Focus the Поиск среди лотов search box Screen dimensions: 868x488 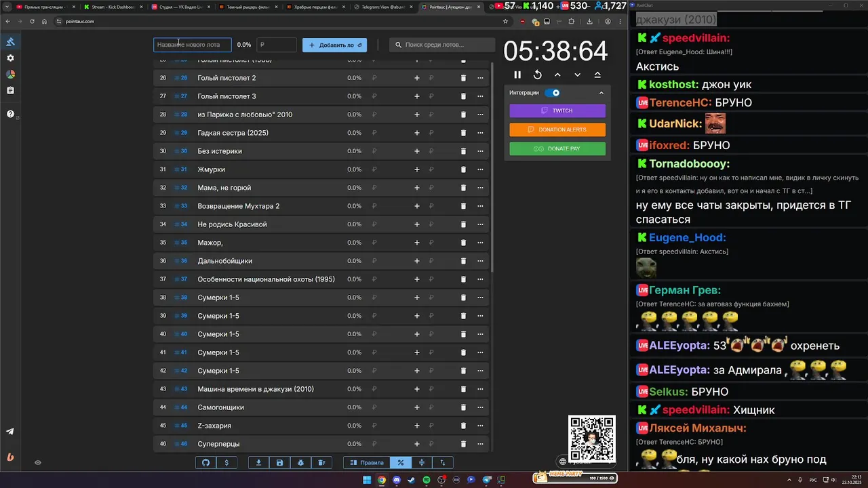pyautogui.click(x=442, y=45)
